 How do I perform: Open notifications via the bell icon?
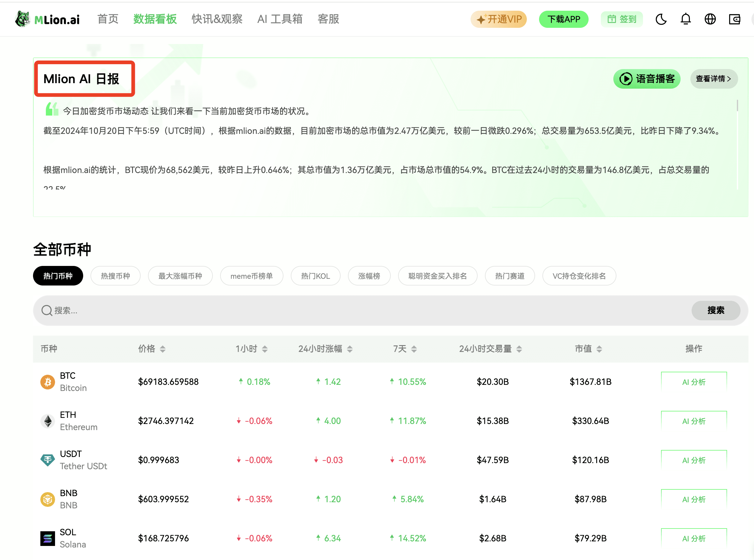[x=686, y=19]
